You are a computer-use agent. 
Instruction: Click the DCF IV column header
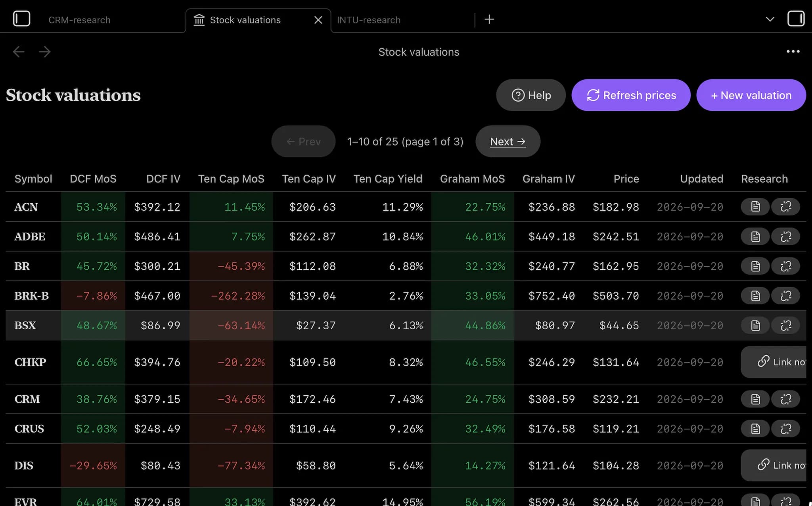pyautogui.click(x=163, y=179)
